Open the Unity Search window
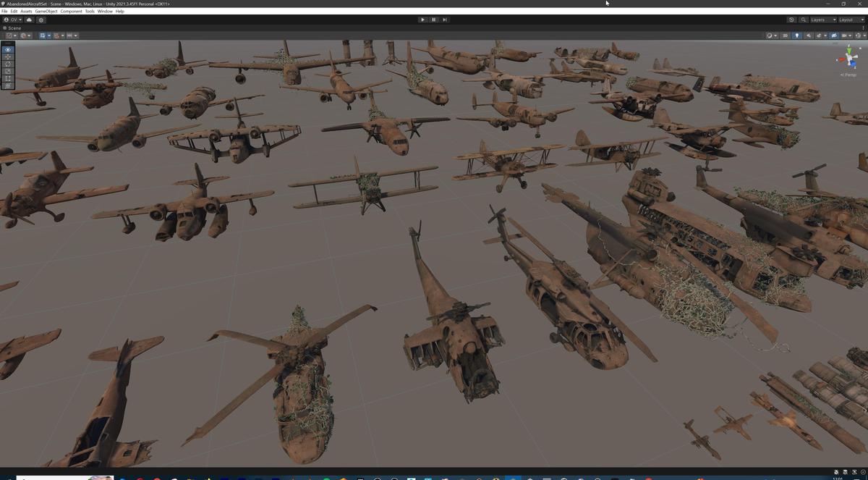 [803, 20]
